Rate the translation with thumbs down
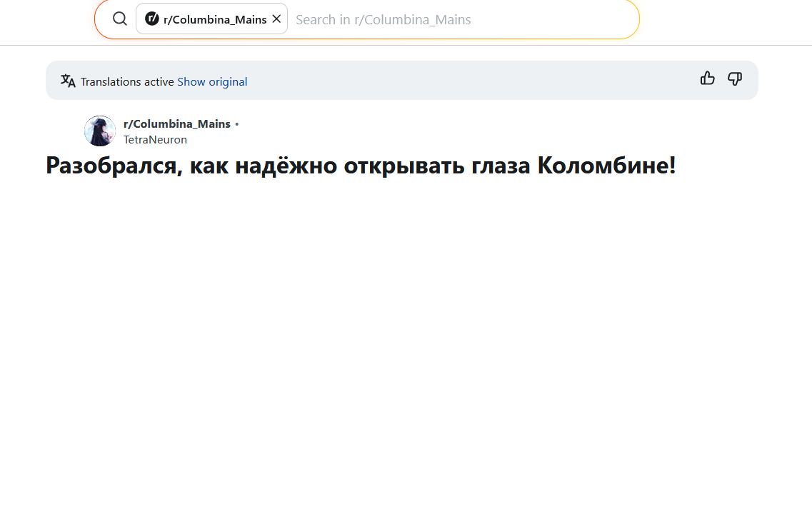The image size is (812, 531). coord(735,79)
